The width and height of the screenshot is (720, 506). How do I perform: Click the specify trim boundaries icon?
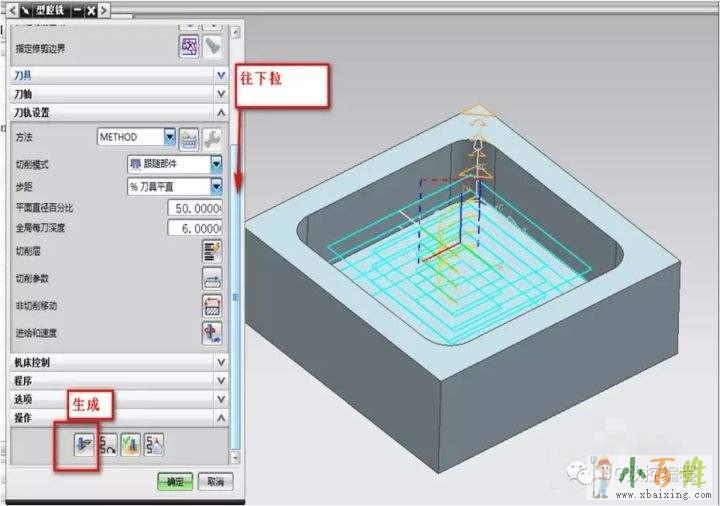point(189,46)
